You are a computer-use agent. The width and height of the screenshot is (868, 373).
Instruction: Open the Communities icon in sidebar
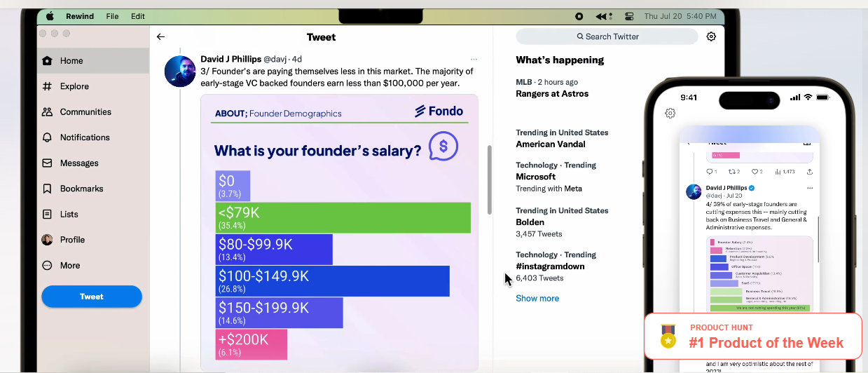click(47, 111)
